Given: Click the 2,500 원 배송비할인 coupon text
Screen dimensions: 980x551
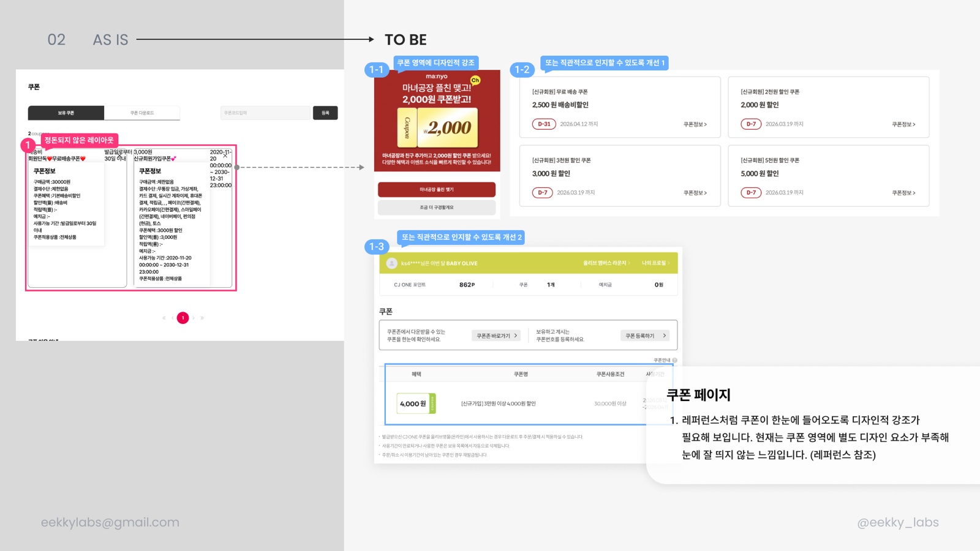Looking at the screenshot, I should (560, 105).
